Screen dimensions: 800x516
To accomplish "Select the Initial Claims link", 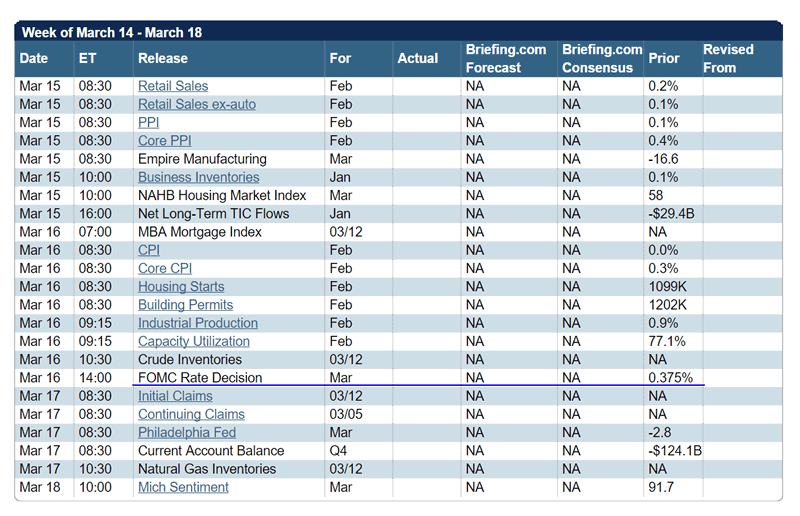I will pyautogui.click(x=177, y=396).
